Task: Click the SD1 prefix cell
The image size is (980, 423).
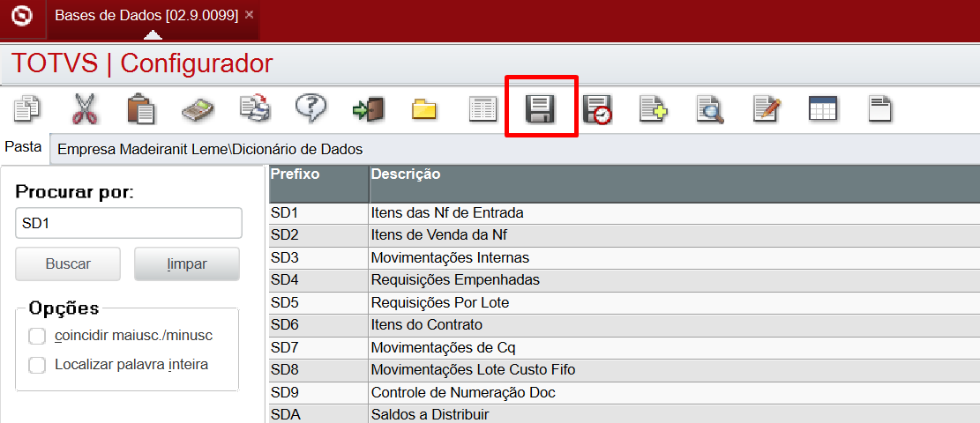Action: coord(318,213)
